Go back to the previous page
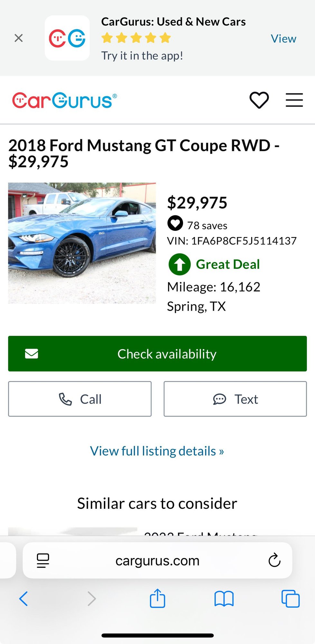 click(23, 599)
